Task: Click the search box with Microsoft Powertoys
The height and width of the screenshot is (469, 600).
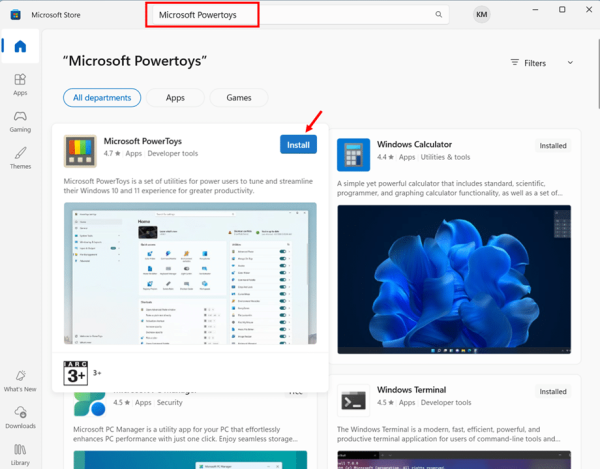Action: 300,15
